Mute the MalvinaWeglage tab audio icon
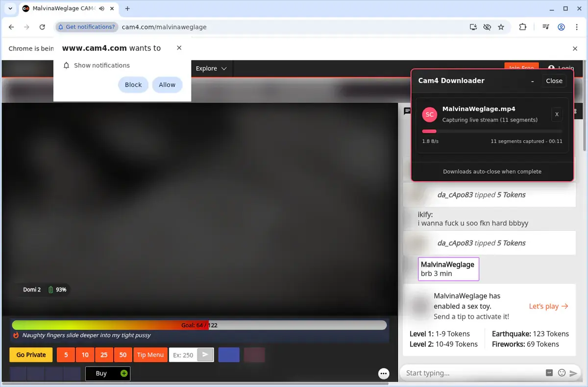Screen dimensions: 588x387 click(x=101, y=8)
